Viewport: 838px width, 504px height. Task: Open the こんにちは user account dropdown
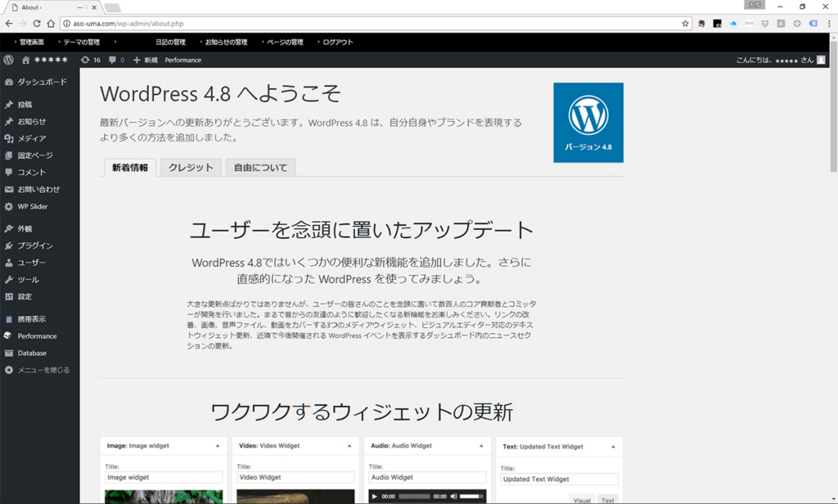coord(781,60)
